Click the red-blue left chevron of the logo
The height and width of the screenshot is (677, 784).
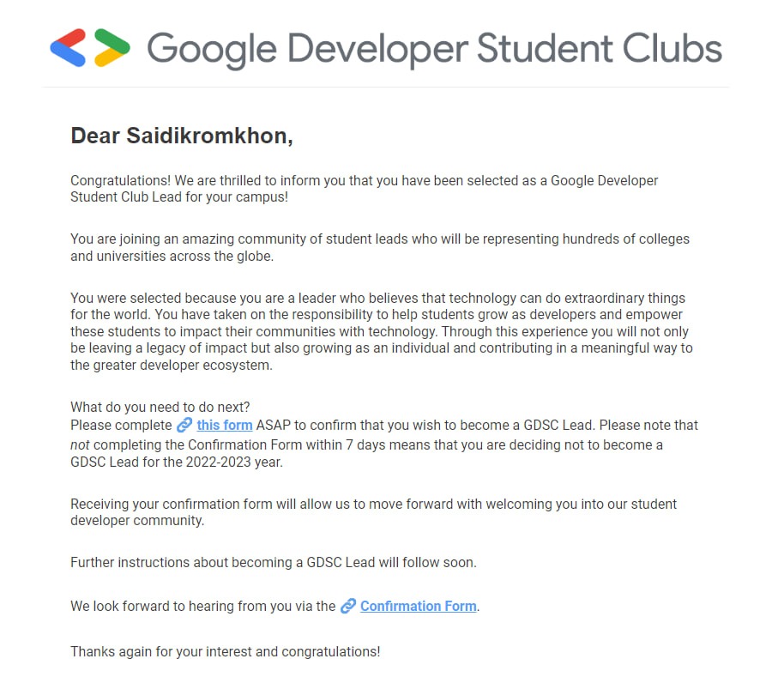[69, 48]
